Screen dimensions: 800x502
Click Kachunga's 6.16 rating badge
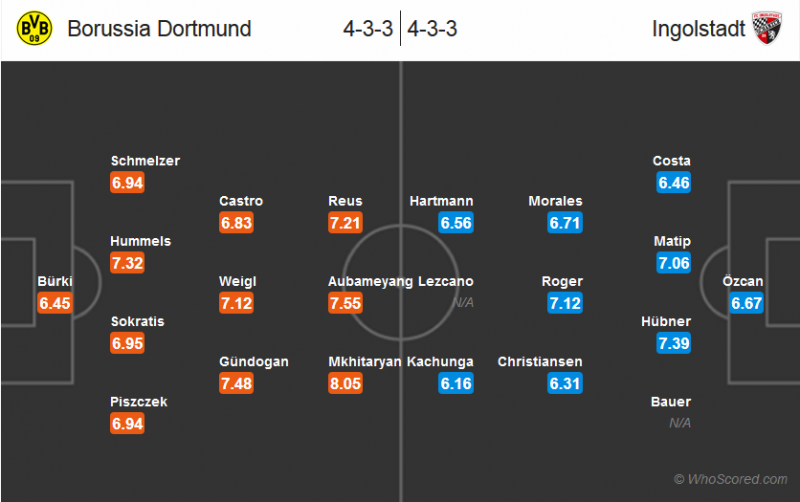coord(456,384)
